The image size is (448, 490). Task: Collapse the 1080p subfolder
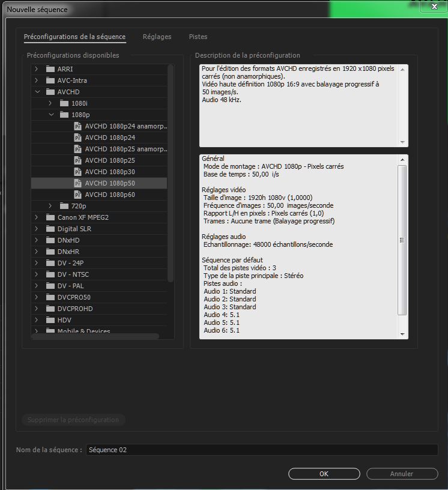tap(51, 115)
